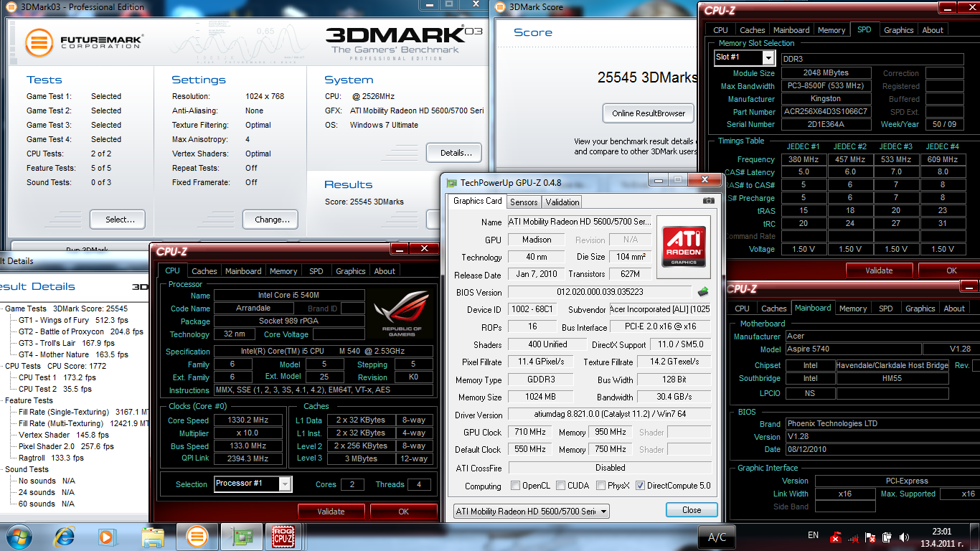Viewport: 980px width, 551px height.
Task: Open the Graphics tab in the SPD CPU-Z window
Action: click(x=899, y=30)
